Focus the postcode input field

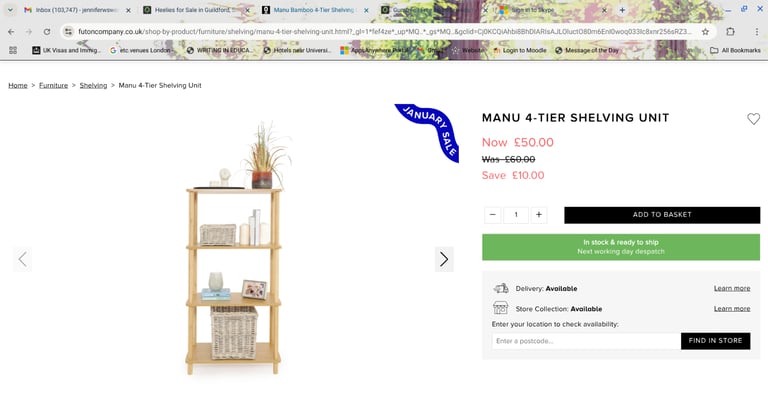(586, 341)
